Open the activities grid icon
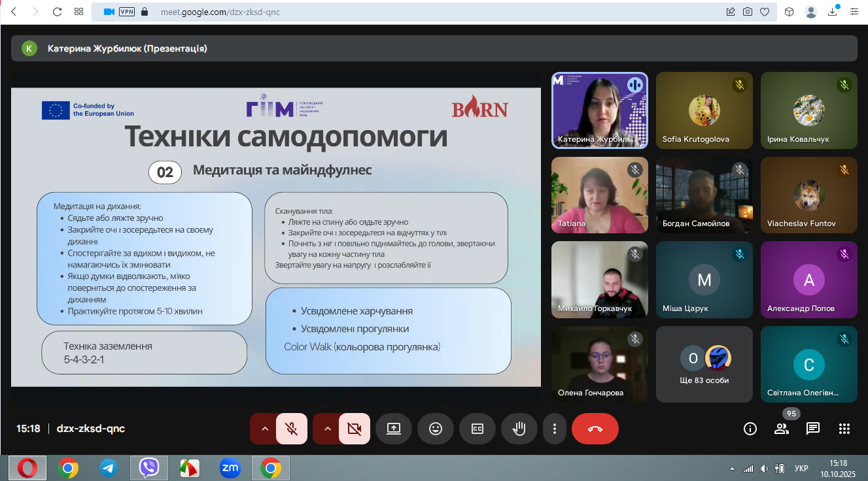The image size is (868, 481). (844, 429)
